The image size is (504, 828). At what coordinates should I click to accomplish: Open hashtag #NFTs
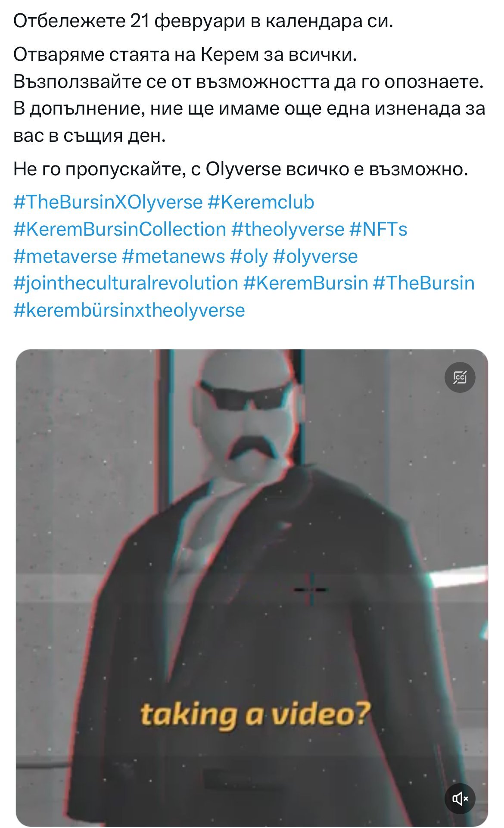(378, 229)
